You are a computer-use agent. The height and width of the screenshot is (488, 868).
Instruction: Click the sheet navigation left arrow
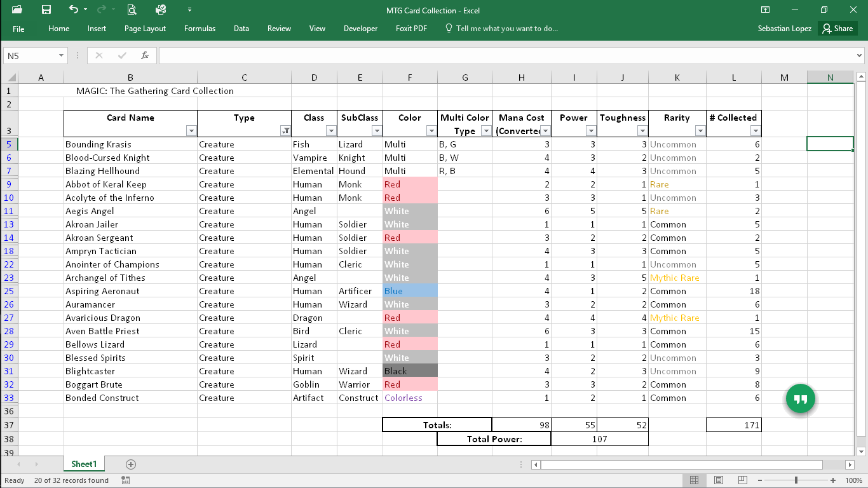click(18, 464)
